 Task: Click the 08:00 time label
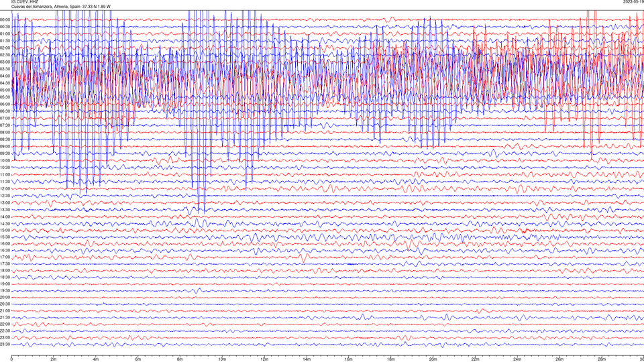coord(5,132)
